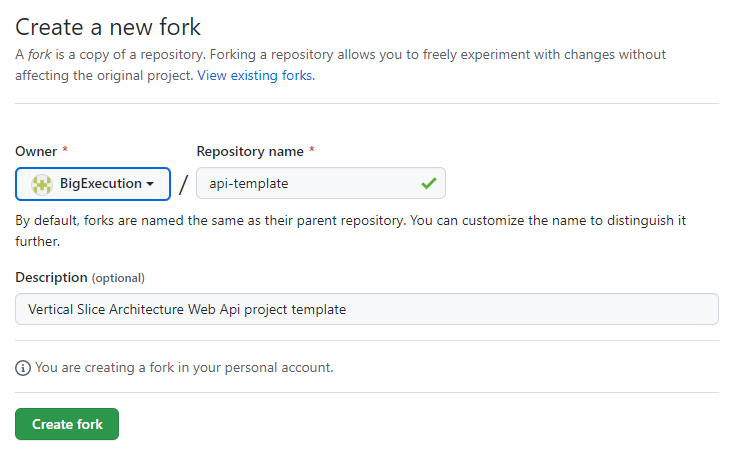Click the red asterisk beside Owner
735x455 pixels.
[65, 151]
